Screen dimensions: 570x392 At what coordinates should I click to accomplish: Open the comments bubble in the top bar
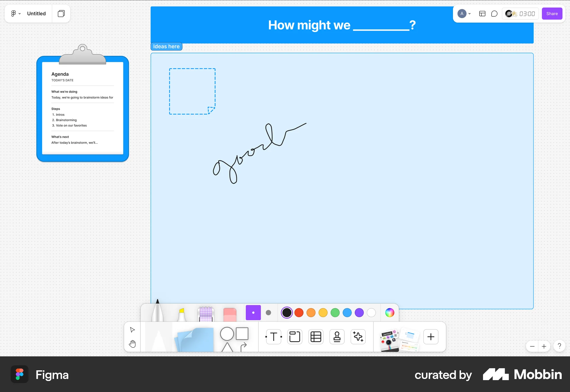click(x=494, y=13)
